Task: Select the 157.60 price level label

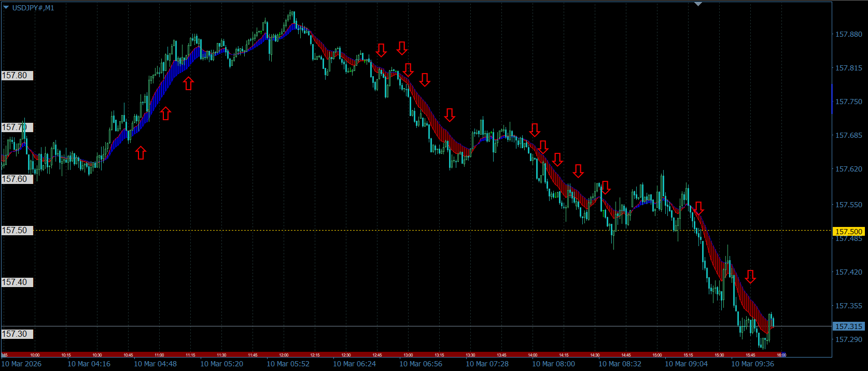Action: coord(17,179)
